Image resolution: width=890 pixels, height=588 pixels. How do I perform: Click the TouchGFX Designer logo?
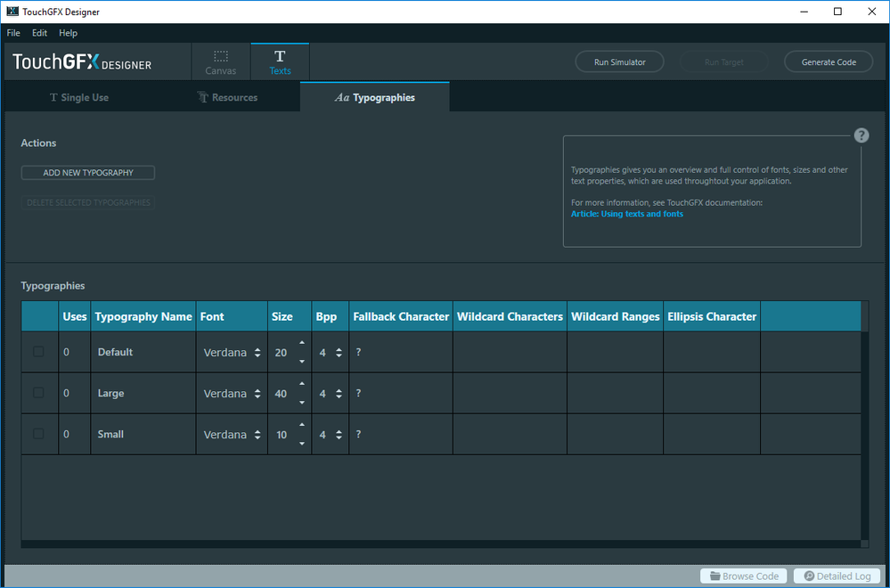coord(82,61)
